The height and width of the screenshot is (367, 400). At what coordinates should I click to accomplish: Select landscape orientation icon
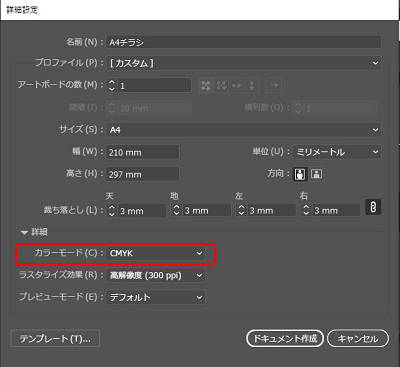[316, 174]
